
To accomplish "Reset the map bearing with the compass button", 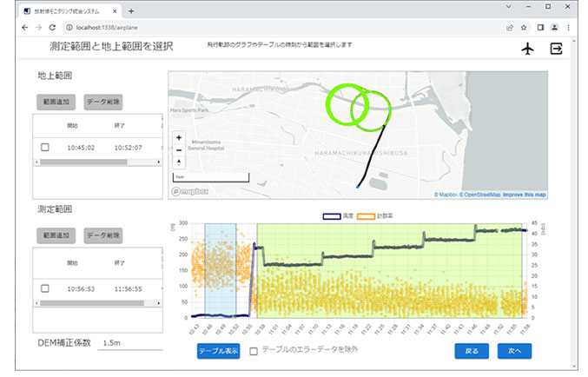I will (179, 162).
